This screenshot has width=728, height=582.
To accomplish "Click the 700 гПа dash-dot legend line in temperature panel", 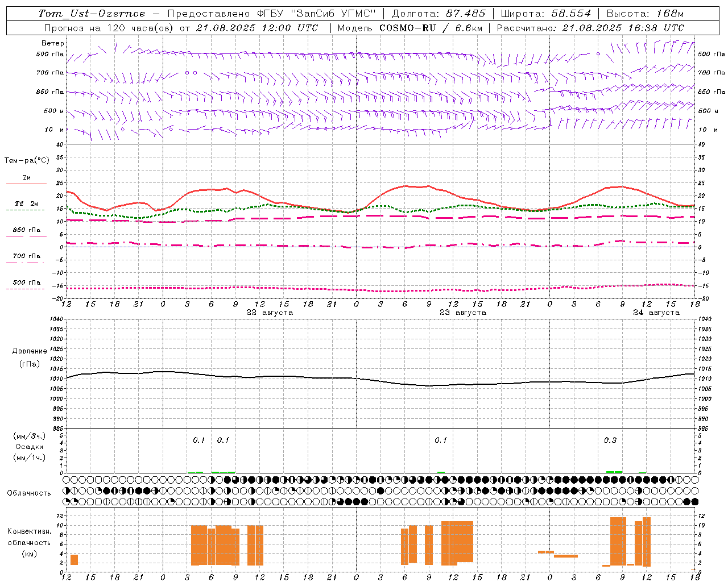I will tap(26, 263).
